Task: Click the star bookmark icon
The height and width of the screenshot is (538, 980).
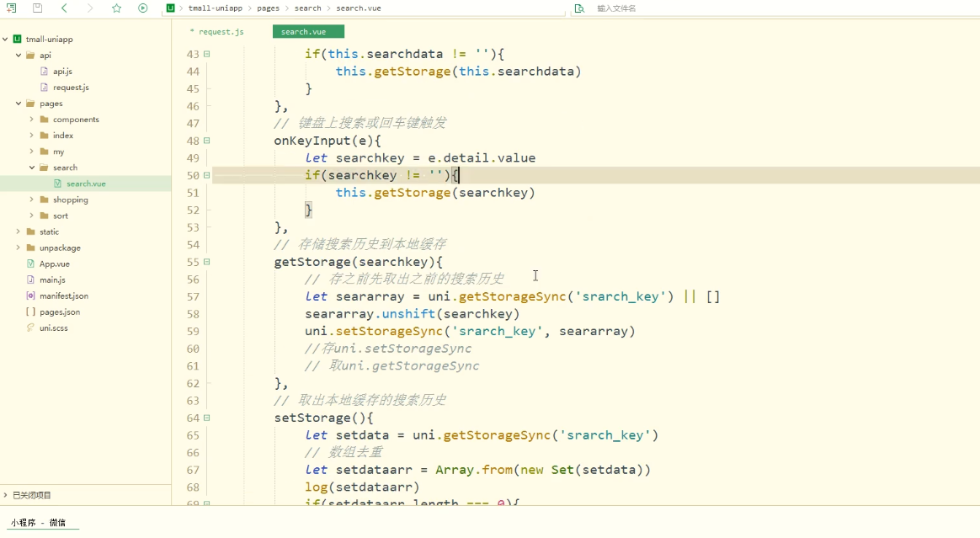Action: (x=116, y=8)
